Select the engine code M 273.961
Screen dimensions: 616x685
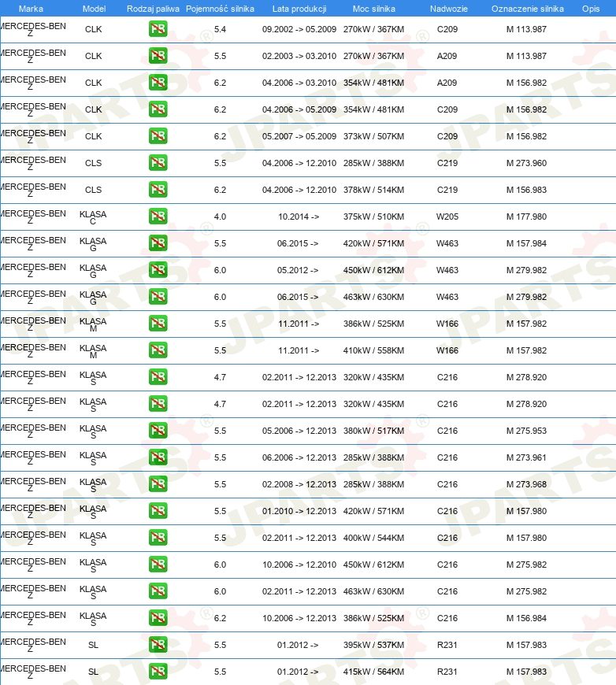click(526, 457)
